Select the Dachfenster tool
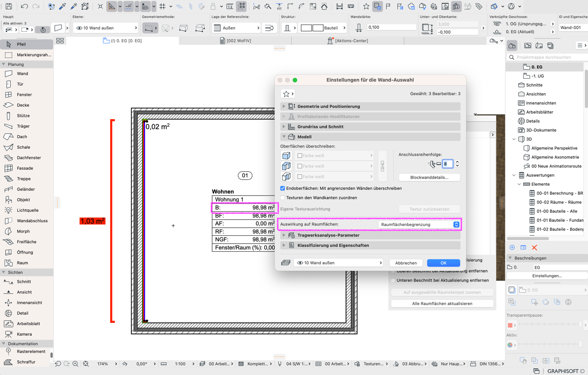This screenshot has width=588, height=375. point(26,158)
